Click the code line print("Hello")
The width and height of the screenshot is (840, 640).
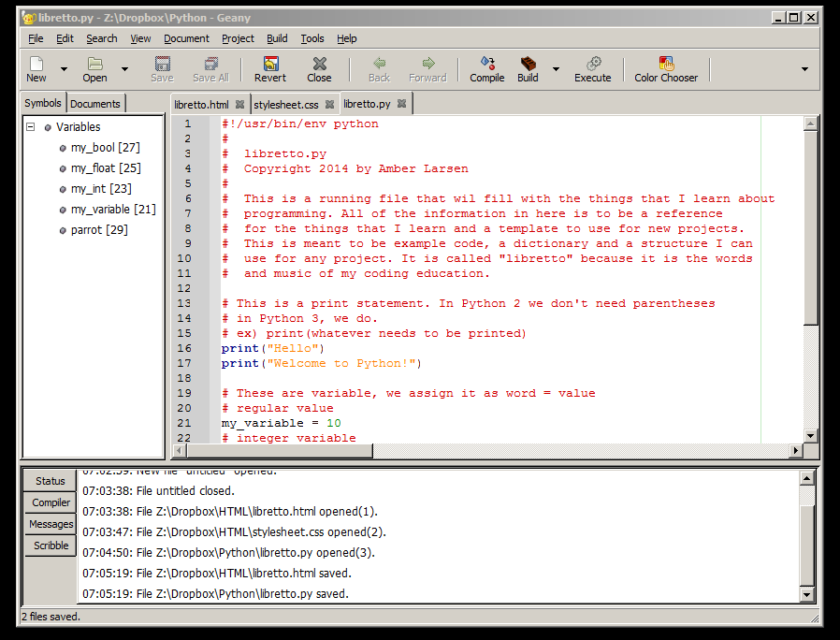273,348
